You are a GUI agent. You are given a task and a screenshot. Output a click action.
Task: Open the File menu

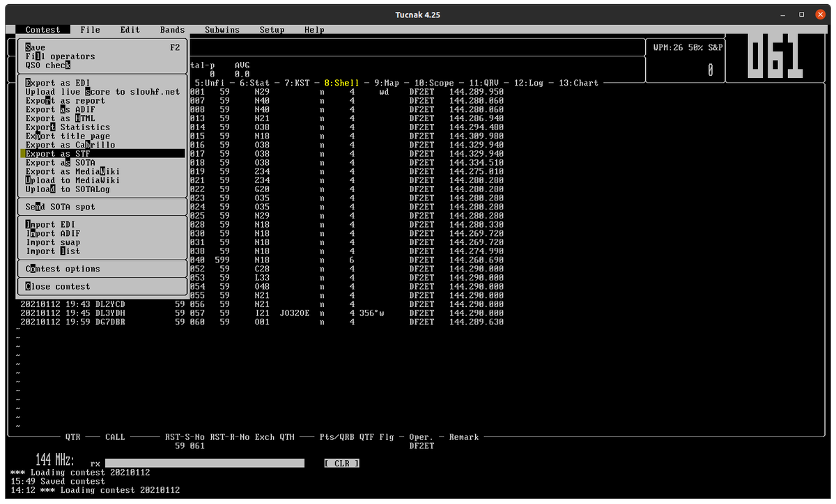90,30
